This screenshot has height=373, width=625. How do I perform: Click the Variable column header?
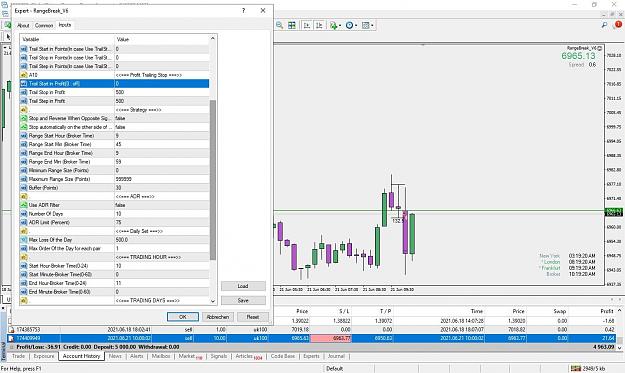[x=67, y=39]
